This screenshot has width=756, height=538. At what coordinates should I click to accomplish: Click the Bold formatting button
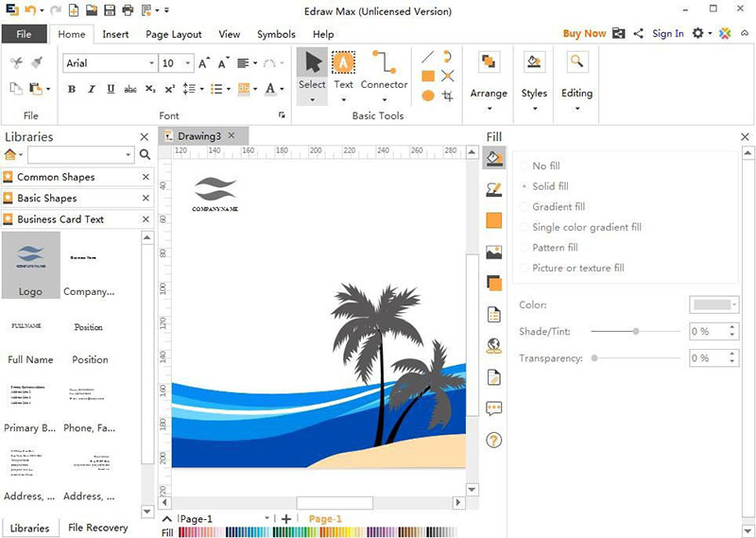point(72,90)
